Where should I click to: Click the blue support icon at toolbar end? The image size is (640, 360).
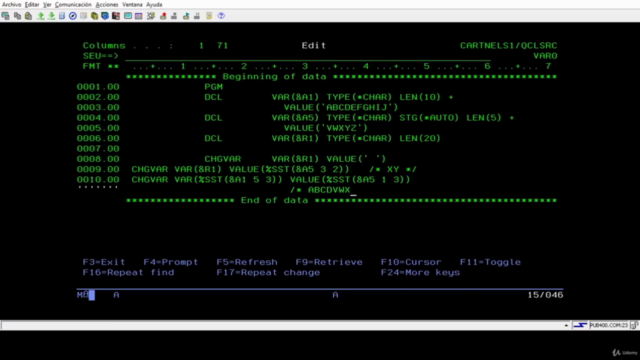[x=221, y=16]
